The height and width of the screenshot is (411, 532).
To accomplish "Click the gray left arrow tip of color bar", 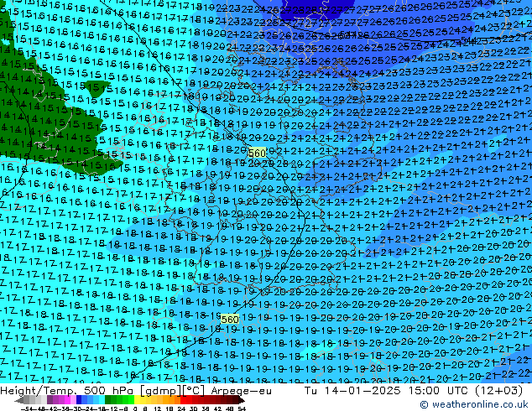I will [x=18, y=400].
